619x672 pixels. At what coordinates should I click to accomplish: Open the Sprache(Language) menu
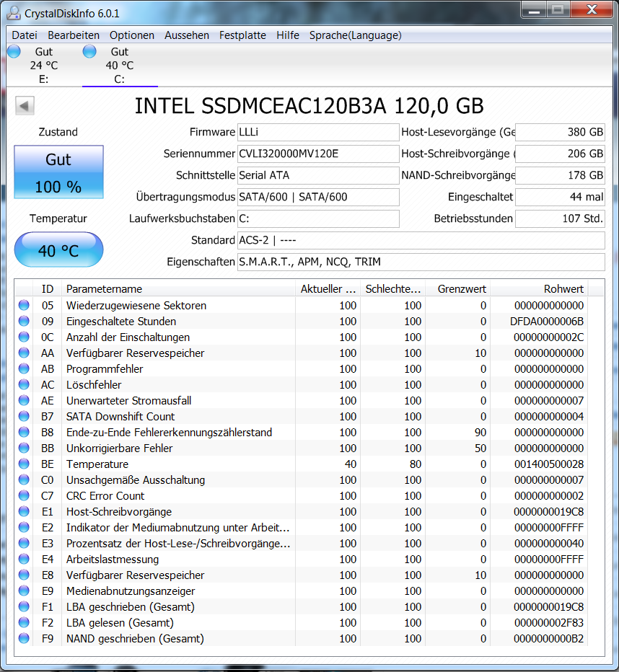tap(356, 35)
